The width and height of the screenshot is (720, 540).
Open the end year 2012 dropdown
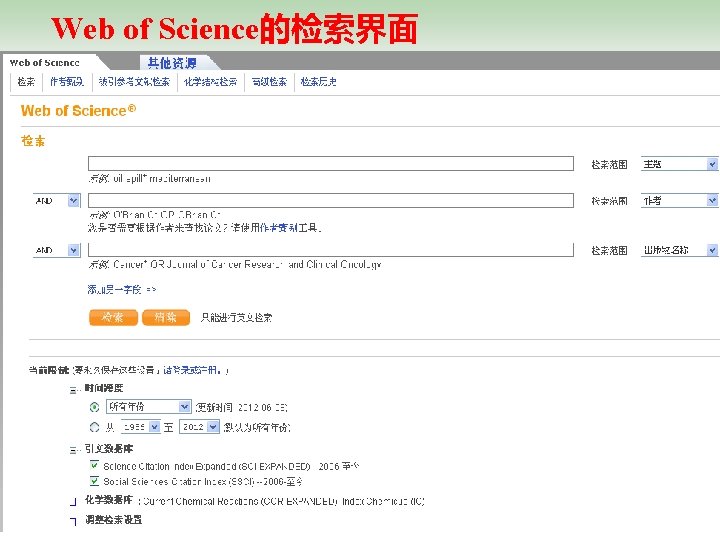(x=199, y=427)
